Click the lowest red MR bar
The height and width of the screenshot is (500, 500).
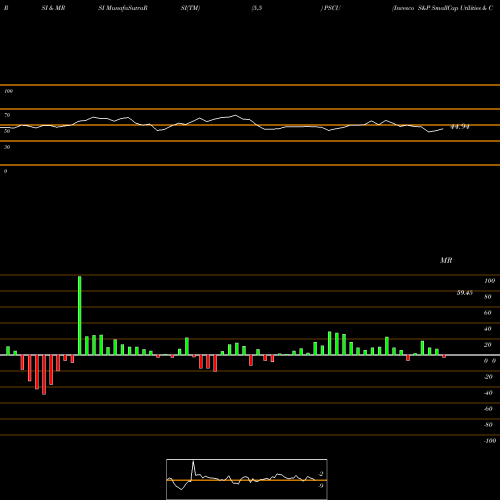(x=44, y=375)
